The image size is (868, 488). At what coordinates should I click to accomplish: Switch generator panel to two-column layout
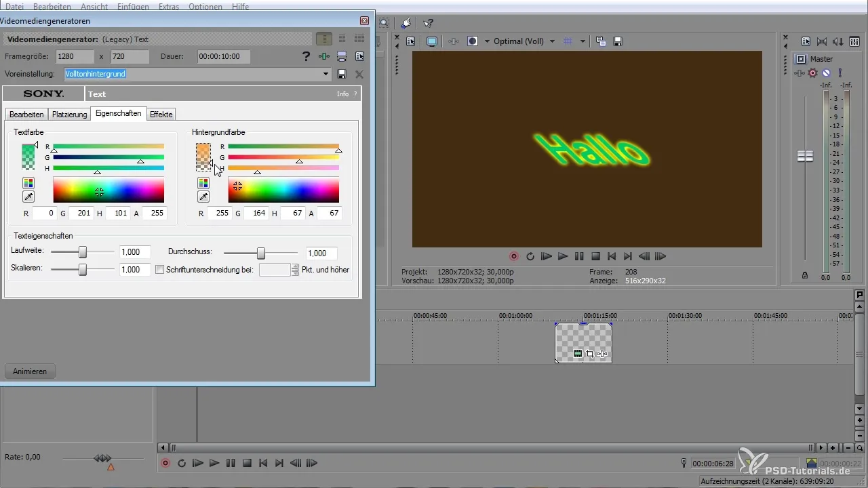[x=342, y=39]
